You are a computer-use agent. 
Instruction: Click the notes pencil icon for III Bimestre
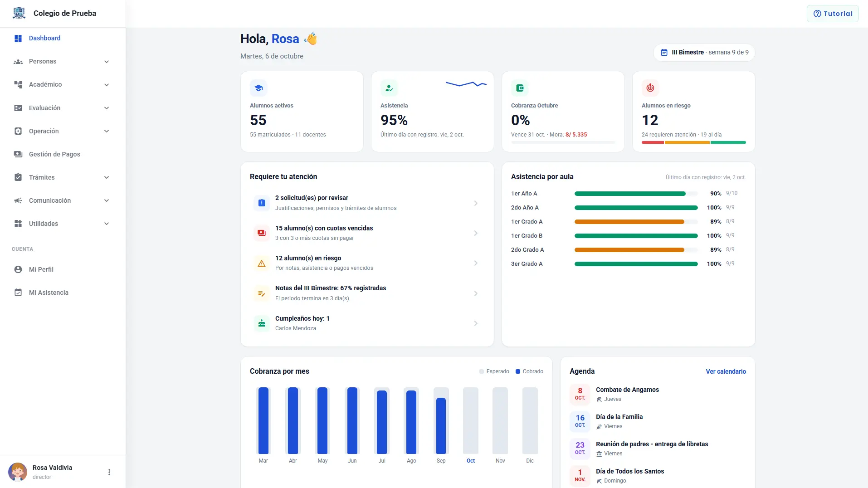tap(262, 293)
